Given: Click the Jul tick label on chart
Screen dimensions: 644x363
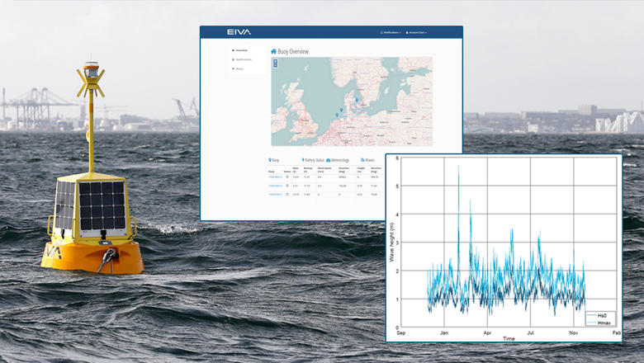Looking at the screenshot, I should 530,332.
